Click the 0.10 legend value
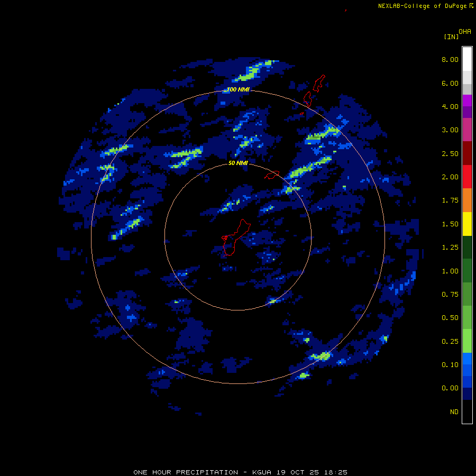476x476 pixels. tap(450, 365)
